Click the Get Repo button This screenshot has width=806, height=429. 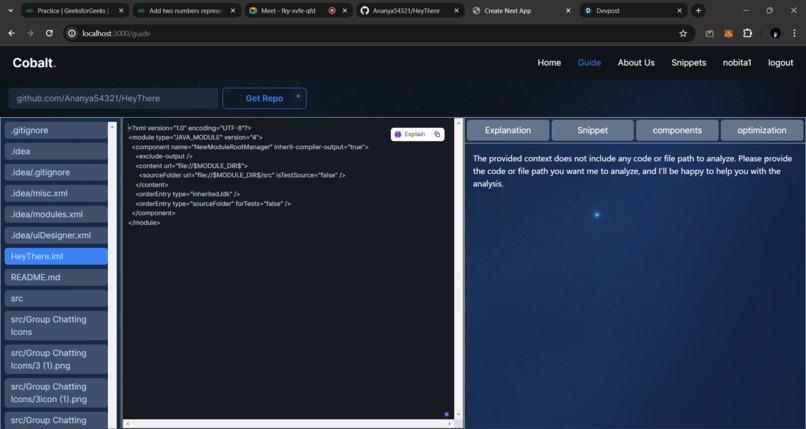[264, 98]
